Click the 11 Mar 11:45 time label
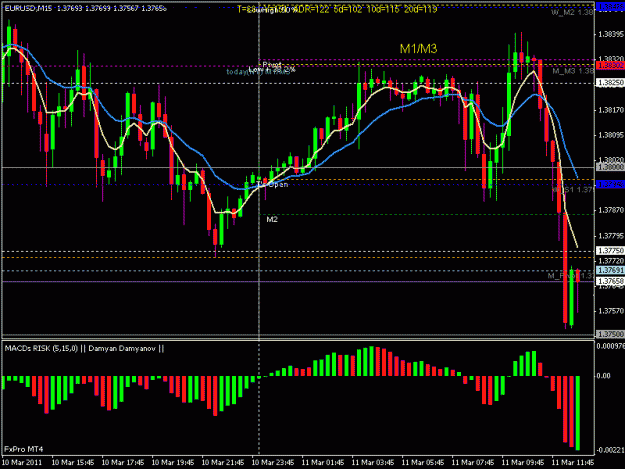The image size is (625, 469). click(573, 462)
